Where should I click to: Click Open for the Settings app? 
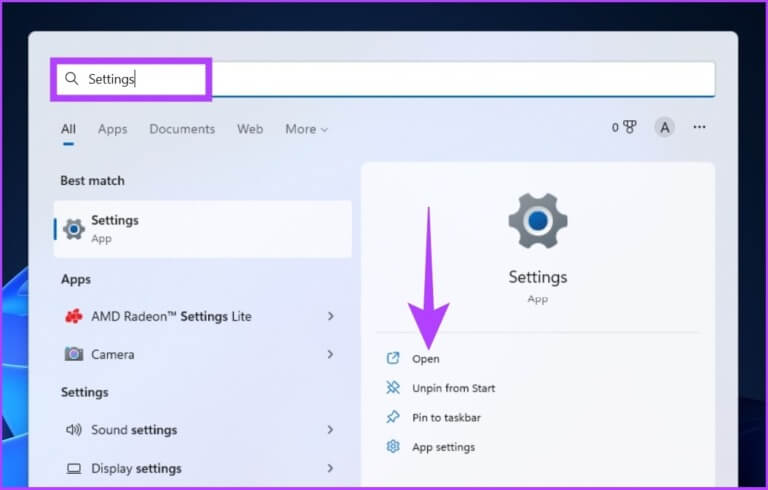pos(426,359)
